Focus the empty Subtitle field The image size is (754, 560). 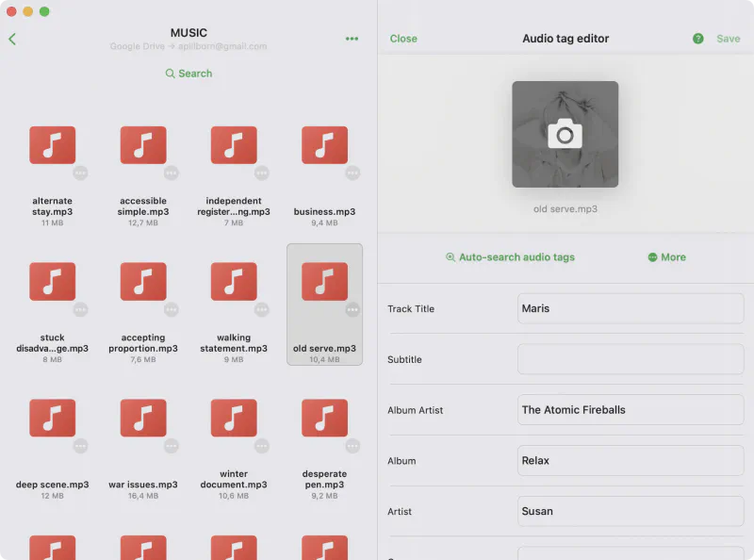(630, 359)
